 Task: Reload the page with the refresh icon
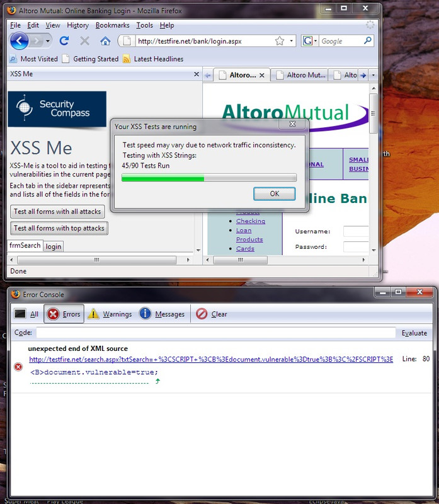(64, 41)
